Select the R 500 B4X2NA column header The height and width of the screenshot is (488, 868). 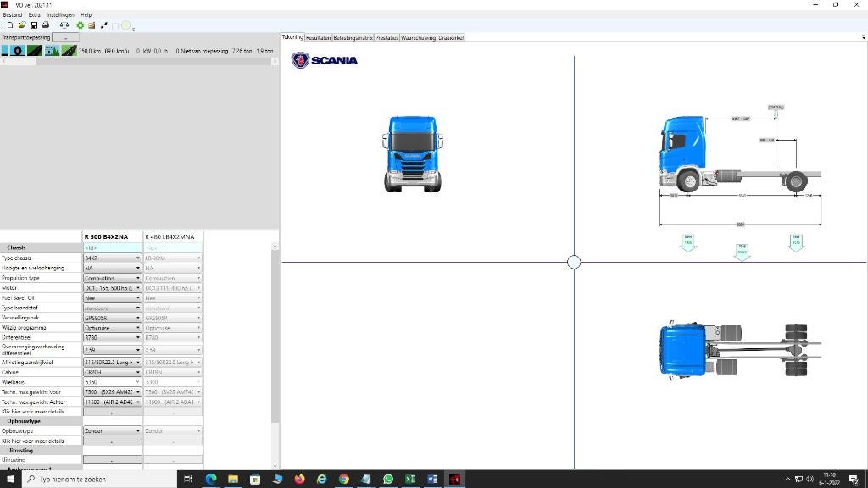click(x=113, y=237)
